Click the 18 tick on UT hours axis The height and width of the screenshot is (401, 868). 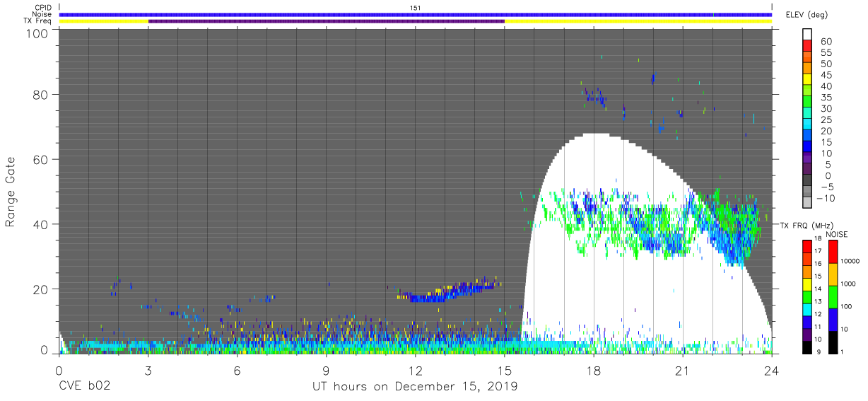[x=594, y=371]
